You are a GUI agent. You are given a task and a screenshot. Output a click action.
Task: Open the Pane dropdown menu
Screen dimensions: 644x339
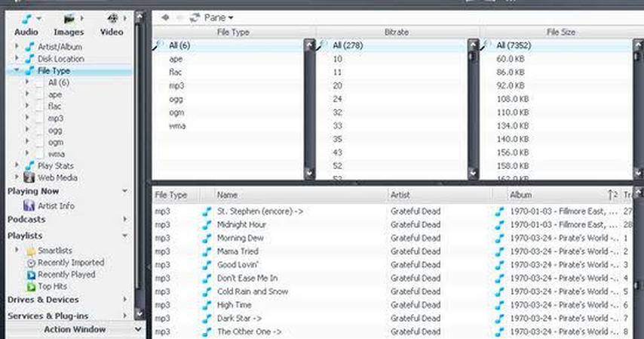pos(219,17)
